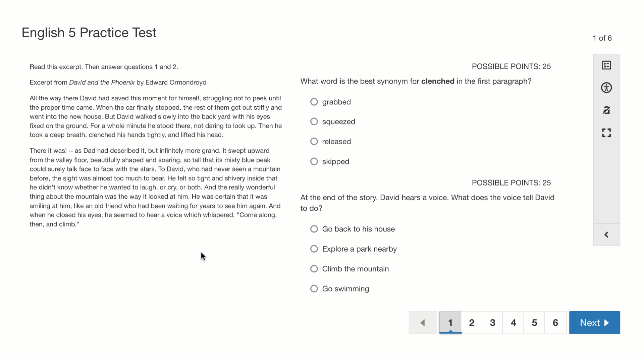Open the question list panel icon

coord(606,65)
